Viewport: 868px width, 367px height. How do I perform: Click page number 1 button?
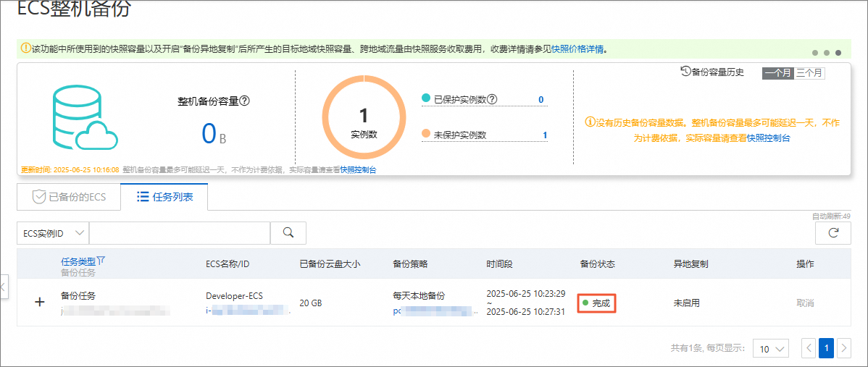pyautogui.click(x=827, y=348)
